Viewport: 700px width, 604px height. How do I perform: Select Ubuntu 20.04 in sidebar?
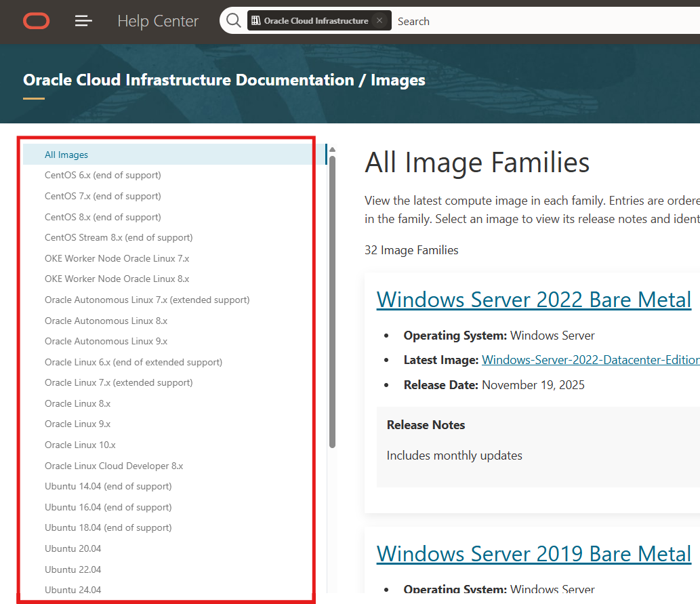pyautogui.click(x=73, y=548)
